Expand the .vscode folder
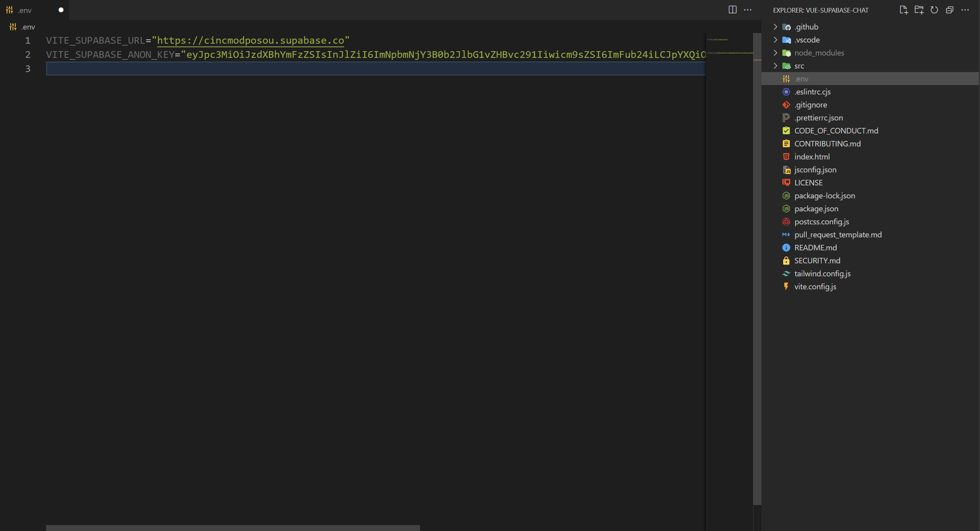Viewport: 980px width, 531px height. [807, 40]
